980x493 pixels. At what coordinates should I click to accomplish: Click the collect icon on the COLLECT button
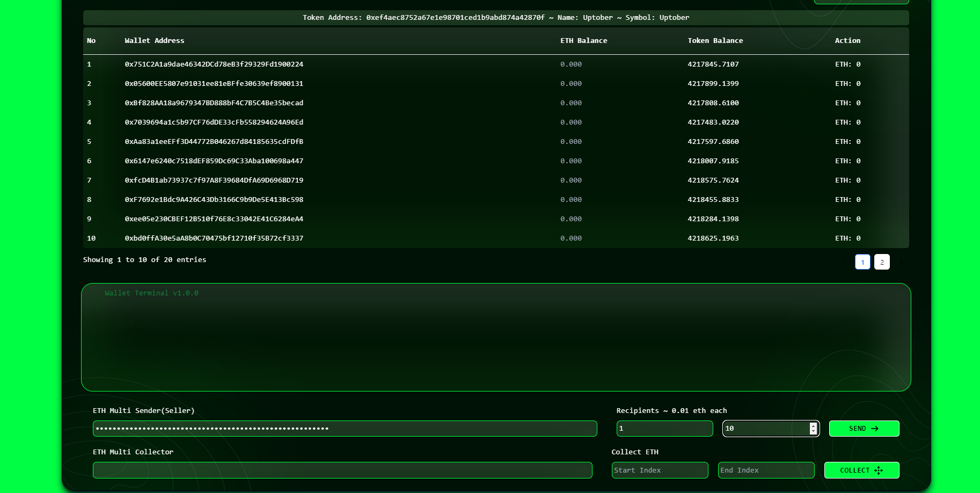point(879,470)
